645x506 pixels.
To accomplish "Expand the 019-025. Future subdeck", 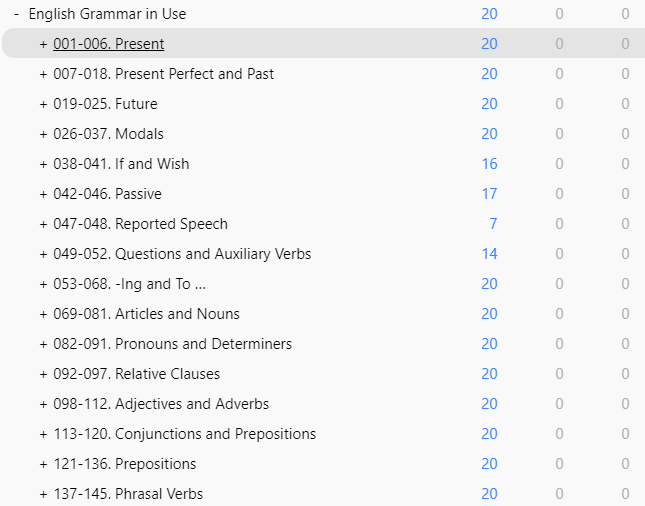I will coord(43,104).
